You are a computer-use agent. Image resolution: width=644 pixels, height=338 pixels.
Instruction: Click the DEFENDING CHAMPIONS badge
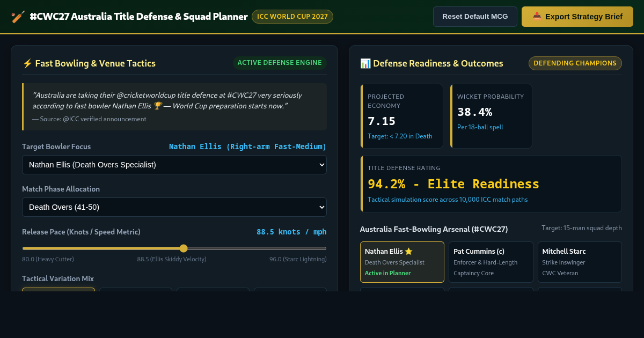(575, 63)
